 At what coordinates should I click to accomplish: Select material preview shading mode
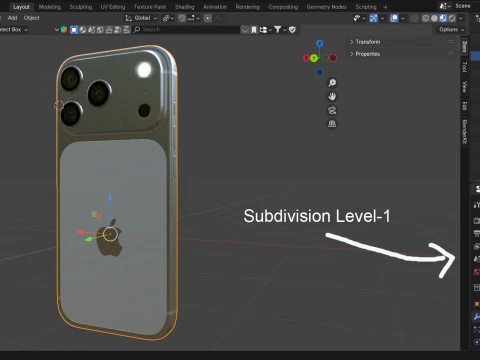(443, 18)
